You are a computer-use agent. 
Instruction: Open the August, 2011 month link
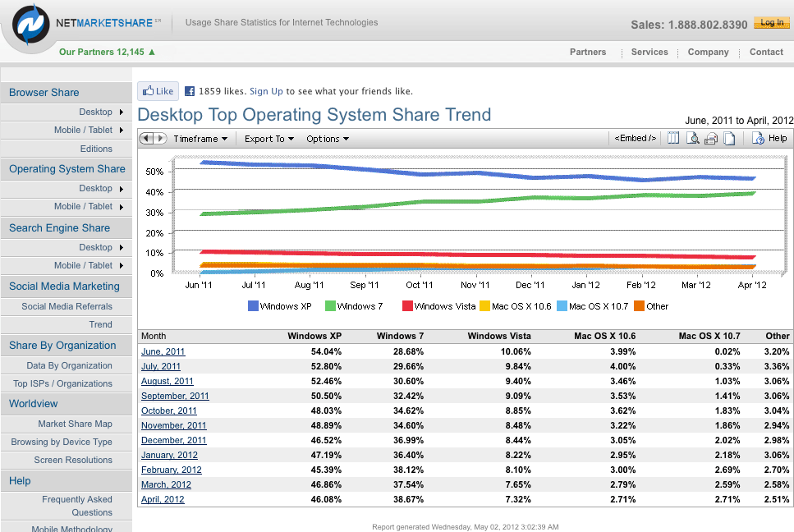point(168,381)
